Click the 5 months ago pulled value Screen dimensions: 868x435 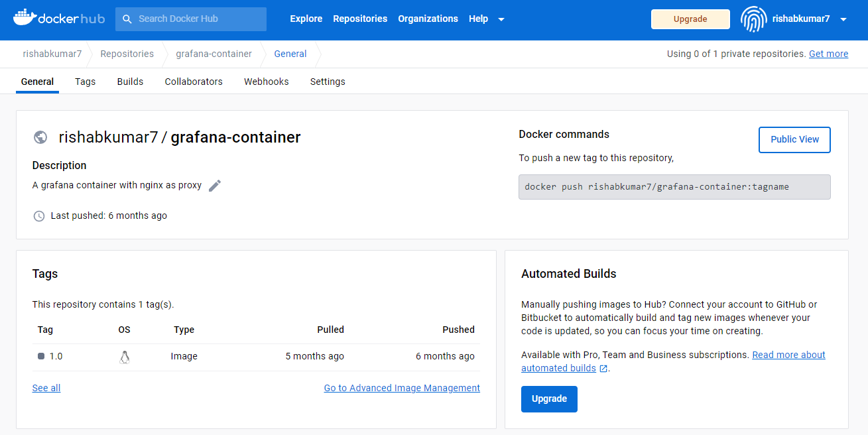pos(315,356)
